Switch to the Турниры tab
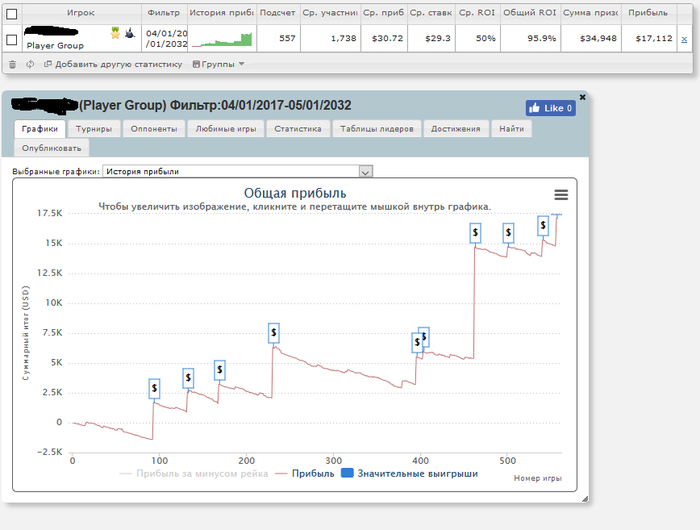Image resolution: width=700 pixels, height=530 pixels. pos(94,129)
